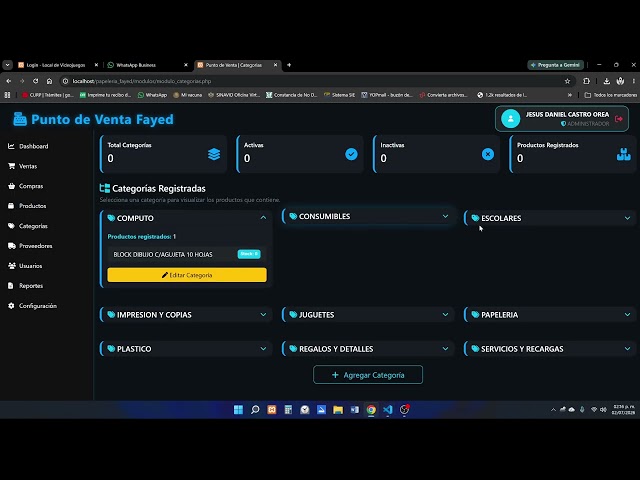Click the Stock badge on BLOCK DIBUJO

tap(249, 254)
